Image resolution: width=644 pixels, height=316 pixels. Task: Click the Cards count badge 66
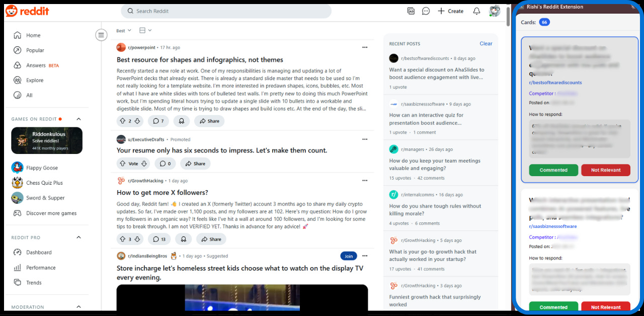544,22
